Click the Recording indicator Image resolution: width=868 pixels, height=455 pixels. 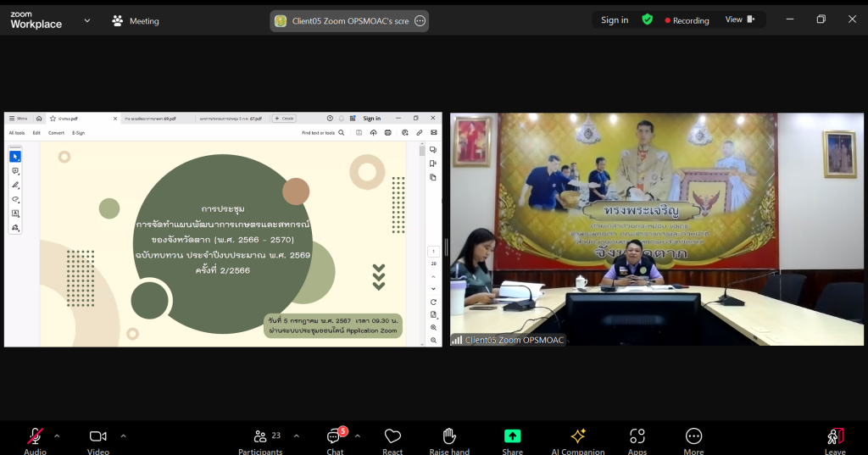[687, 20]
